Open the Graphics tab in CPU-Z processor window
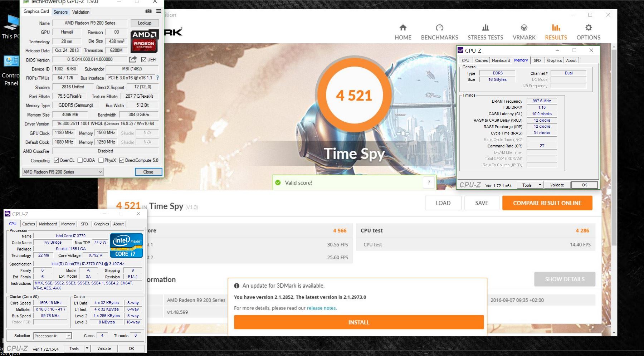The width and height of the screenshot is (644, 356). pyautogui.click(x=102, y=224)
